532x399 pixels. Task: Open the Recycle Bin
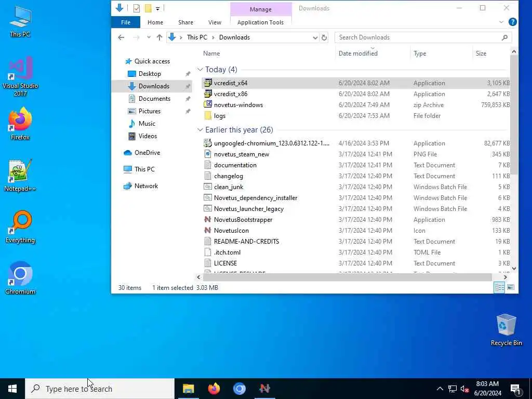[x=506, y=330]
